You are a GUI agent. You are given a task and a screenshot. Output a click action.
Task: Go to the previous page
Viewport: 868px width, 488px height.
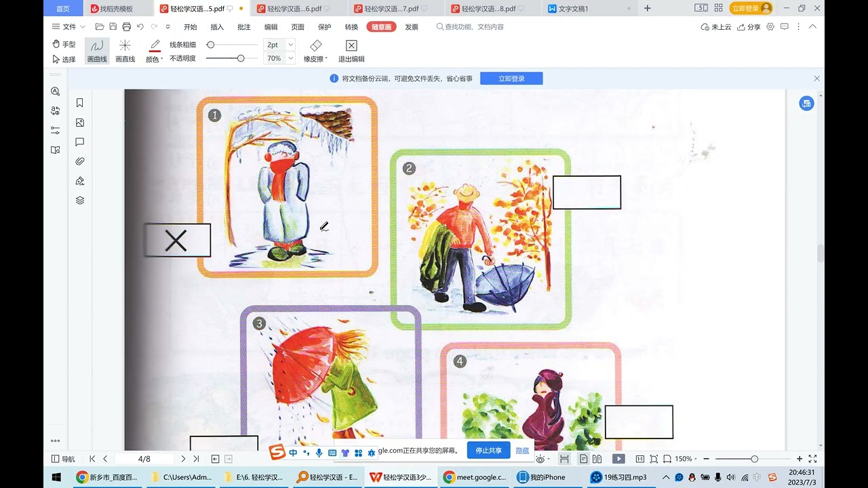[x=105, y=459]
